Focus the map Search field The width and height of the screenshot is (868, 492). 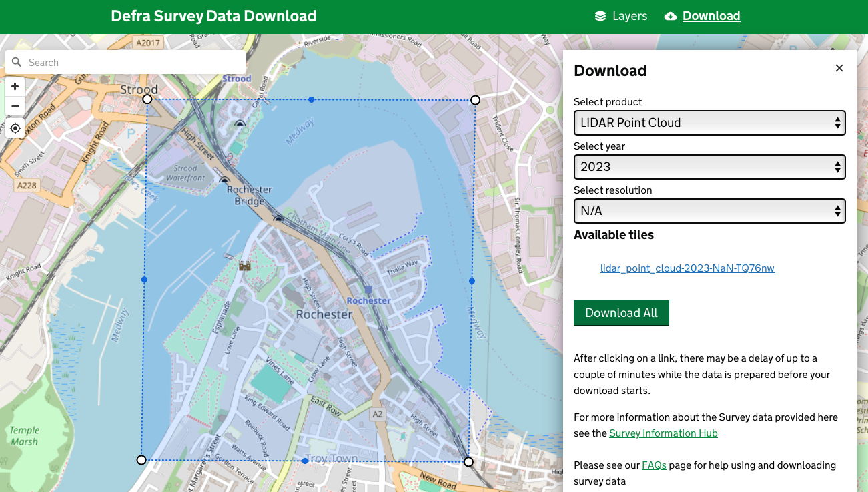(125, 63)
